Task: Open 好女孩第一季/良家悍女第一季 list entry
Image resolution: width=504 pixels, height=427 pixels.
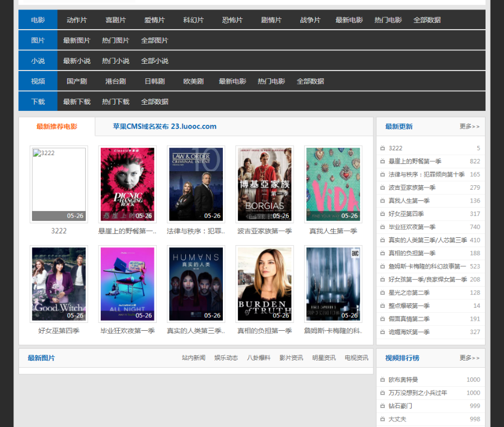Action: click(427, 279)
